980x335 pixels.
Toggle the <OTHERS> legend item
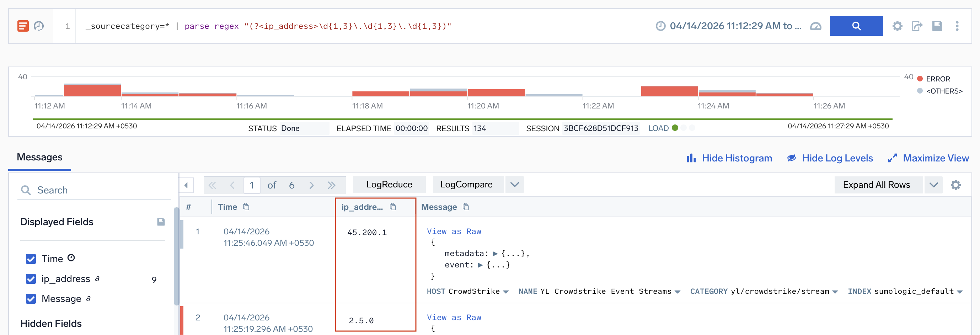click(x=939, y=91)
